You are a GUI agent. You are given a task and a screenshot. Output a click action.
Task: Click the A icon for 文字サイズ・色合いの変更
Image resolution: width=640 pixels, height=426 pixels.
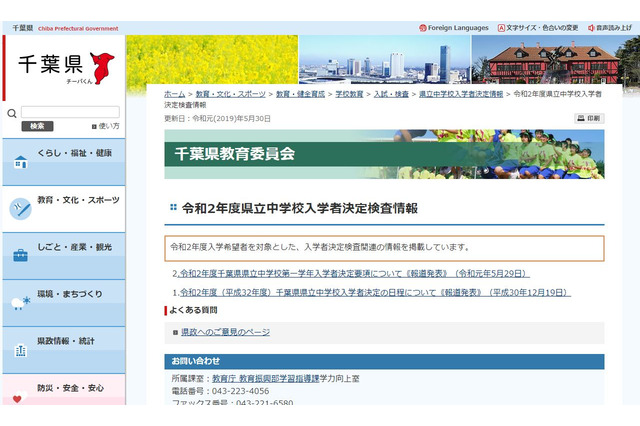tap(501, 28)
